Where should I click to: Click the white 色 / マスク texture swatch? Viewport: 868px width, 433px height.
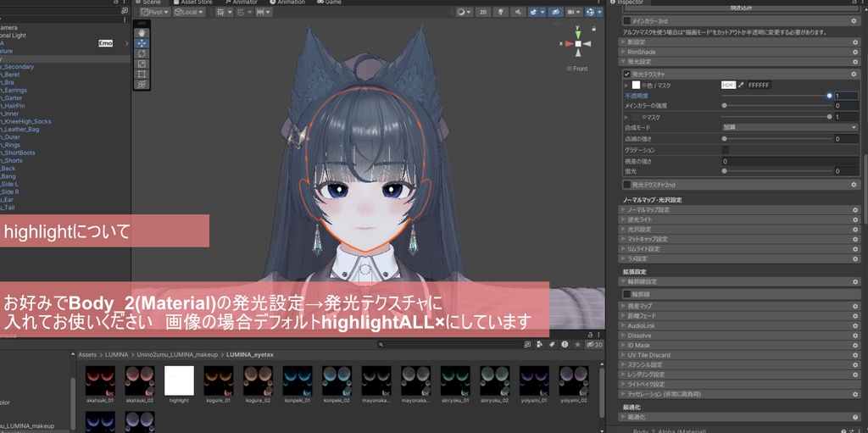tap(636, 86)
